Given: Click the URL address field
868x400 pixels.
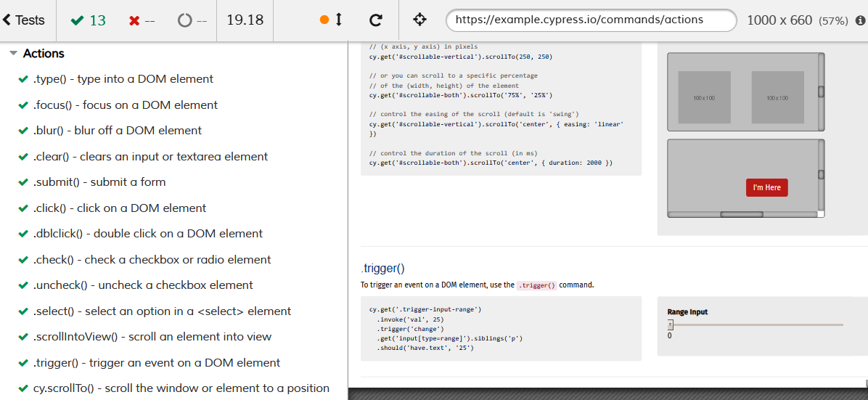Looking at the screenshot, I should [x=591, y=20].
